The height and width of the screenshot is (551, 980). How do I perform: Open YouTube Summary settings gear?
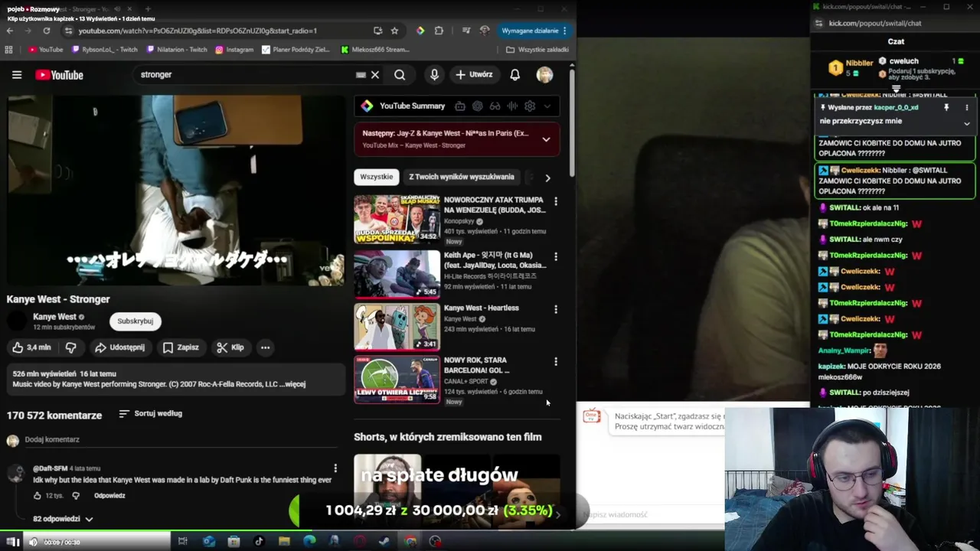530,106
